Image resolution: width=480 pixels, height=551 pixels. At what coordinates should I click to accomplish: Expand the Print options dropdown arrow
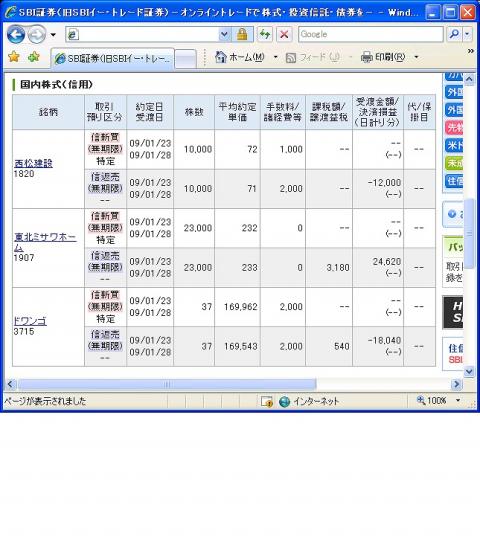[416, 57]
